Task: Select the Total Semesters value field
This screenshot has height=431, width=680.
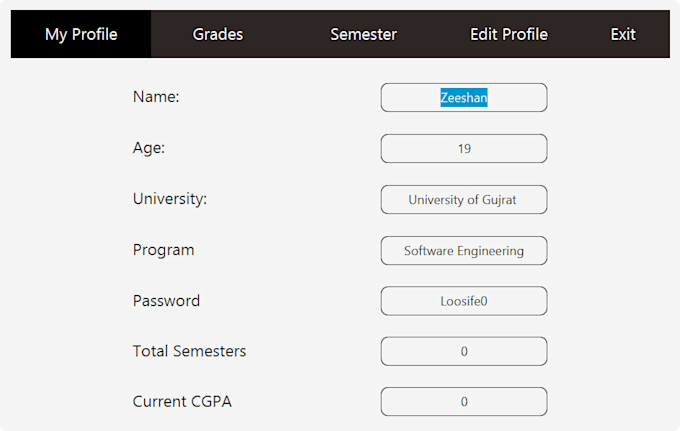Action: 463,352
